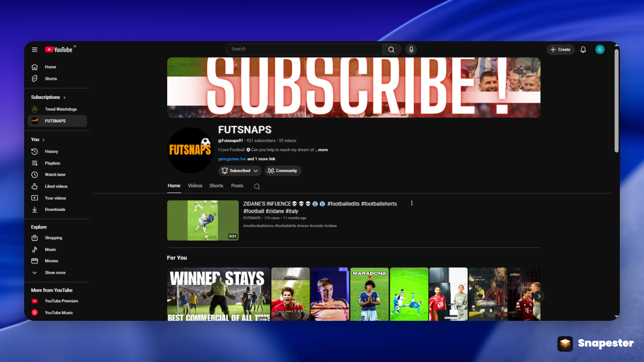The image size is (644, 362).
Task: Start voice search with microphone icon
Action: tap(411, 50)
